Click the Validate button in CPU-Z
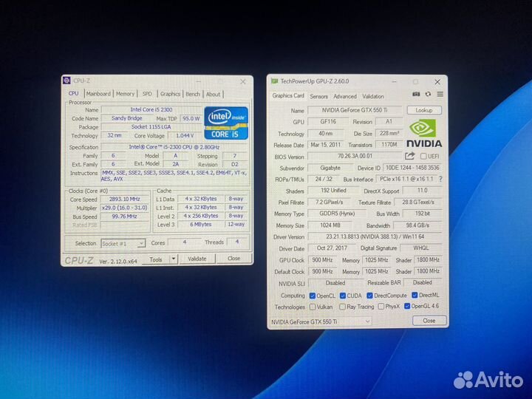Screen dimensions: 532x399 click(197, 259)
